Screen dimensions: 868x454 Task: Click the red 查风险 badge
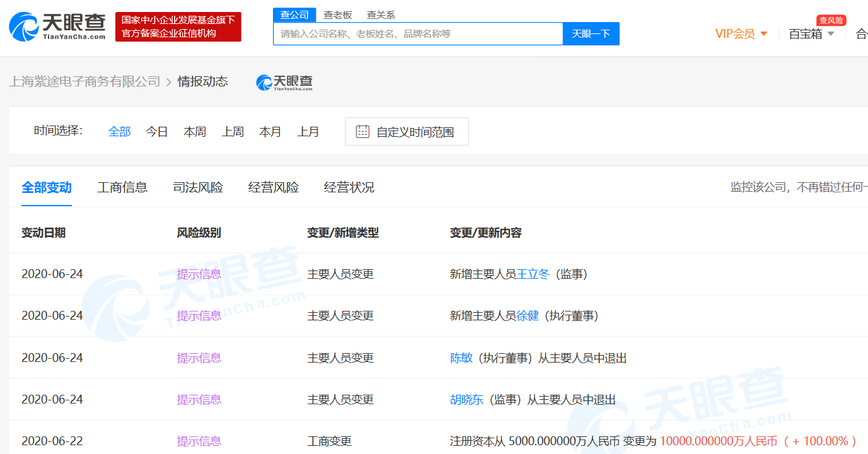coord(831,20)
